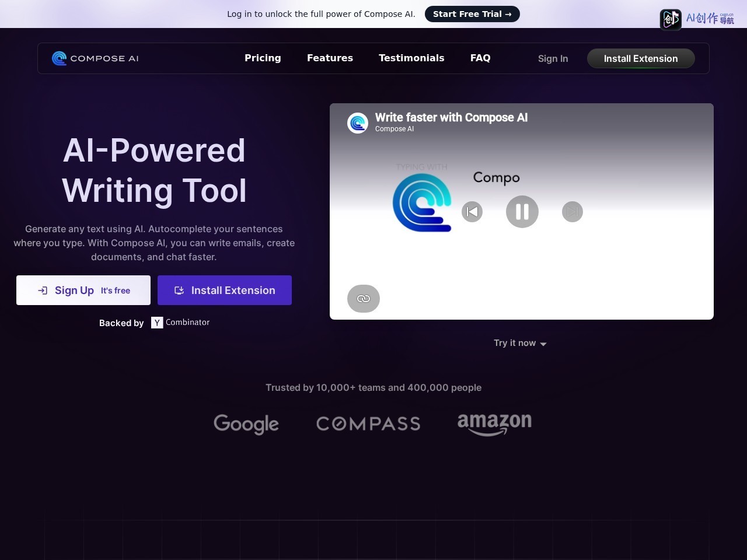The image size is (747, 560).
Task: Open the Pricing menu item
Action: click(x=263, y=58)
